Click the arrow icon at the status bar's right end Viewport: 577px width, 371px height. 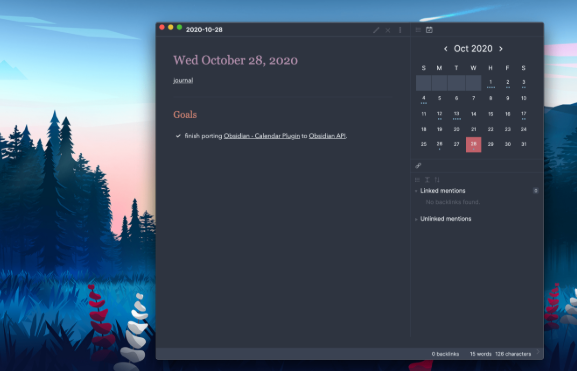(x=538, y=352)
